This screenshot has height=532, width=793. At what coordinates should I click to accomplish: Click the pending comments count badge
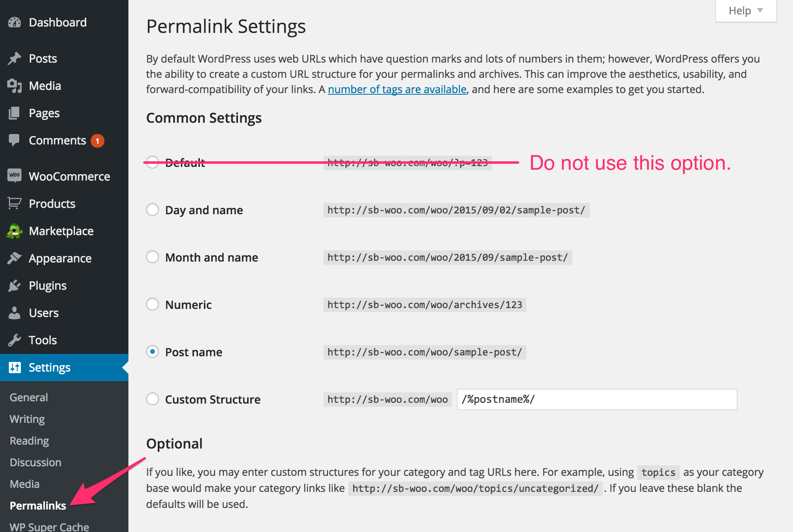(x=98, y=141)
